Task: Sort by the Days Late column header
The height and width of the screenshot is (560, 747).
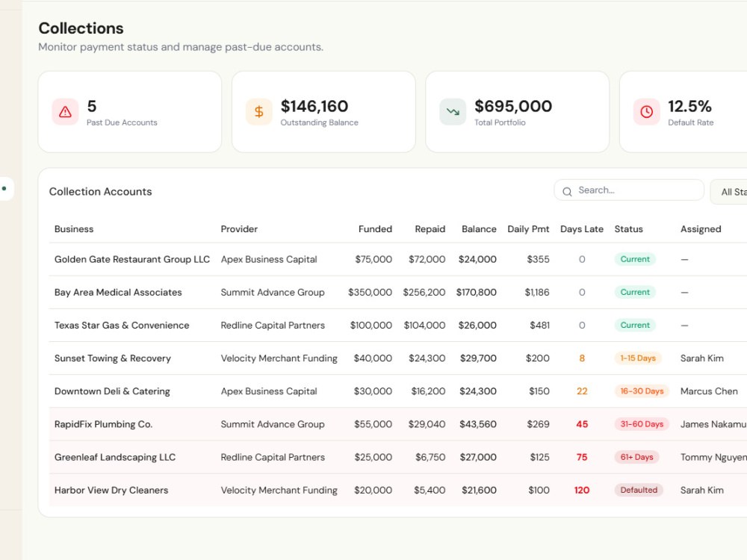Action: pos(582,229)
